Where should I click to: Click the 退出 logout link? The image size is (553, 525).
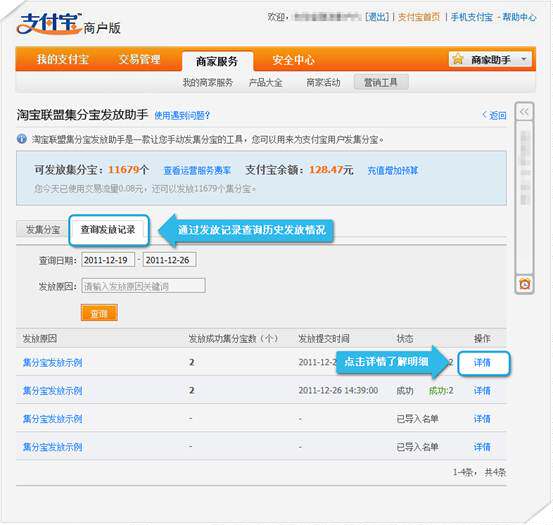coord(377,17)
